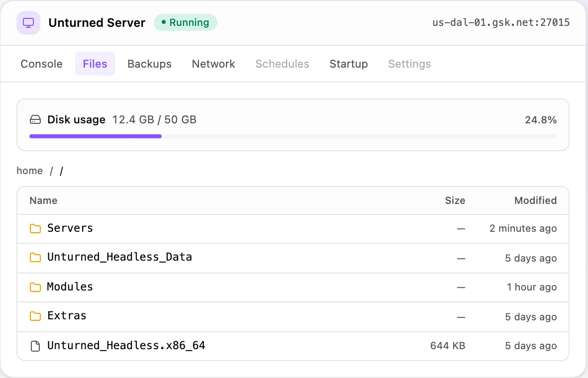Screen dimensions: 588x378
Task: Open the Unturned_Headless.x86_64 file name
Action: click(x=126, y=345)
